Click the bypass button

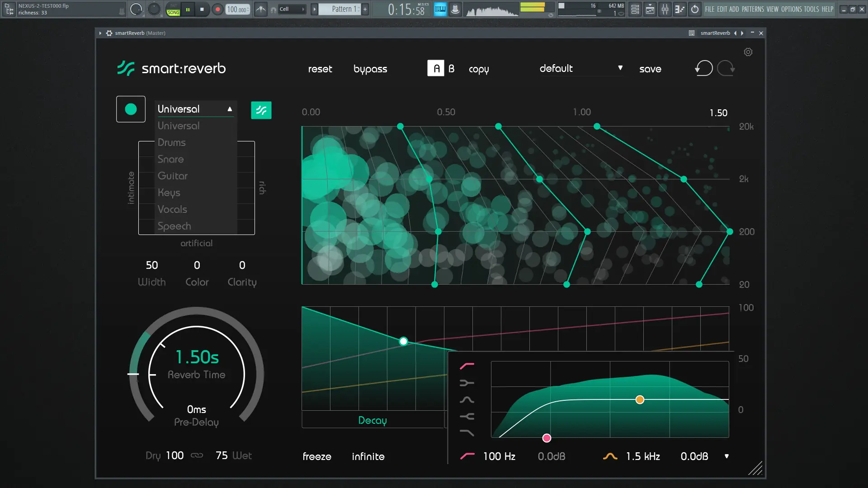(x=370, y=69)
